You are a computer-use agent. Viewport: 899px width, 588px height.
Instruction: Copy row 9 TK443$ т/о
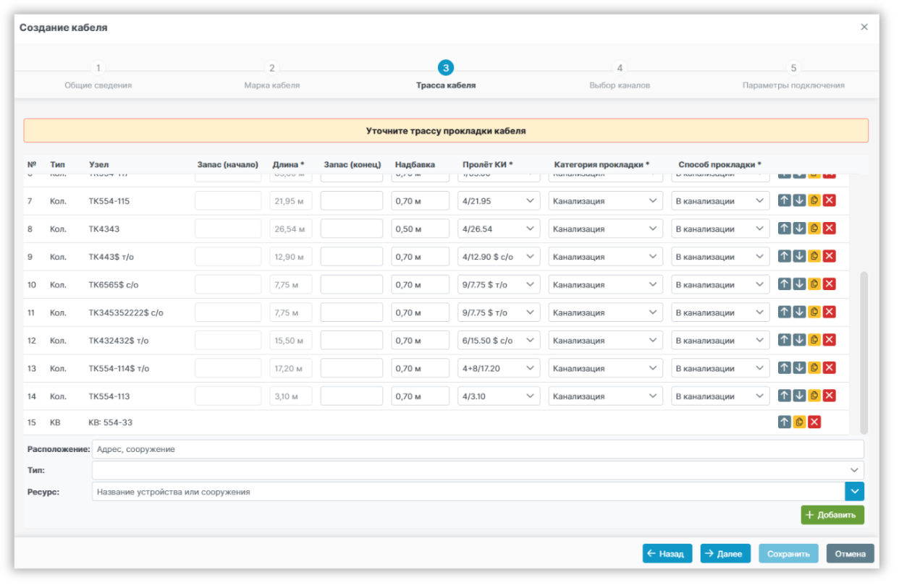pos(814,257)
